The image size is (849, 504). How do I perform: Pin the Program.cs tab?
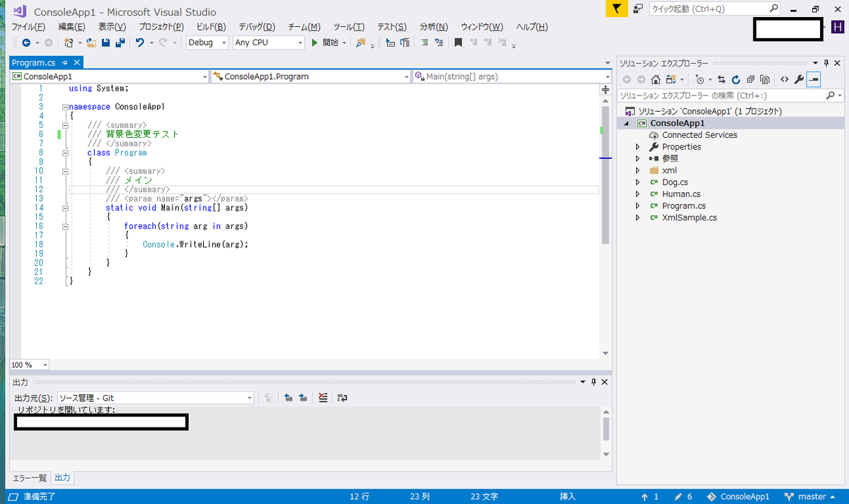(64, 63)
